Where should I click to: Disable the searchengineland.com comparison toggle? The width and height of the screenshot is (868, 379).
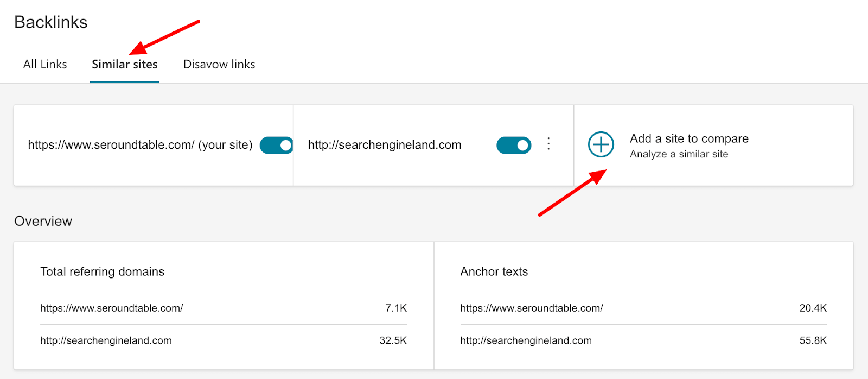(513, 146)
